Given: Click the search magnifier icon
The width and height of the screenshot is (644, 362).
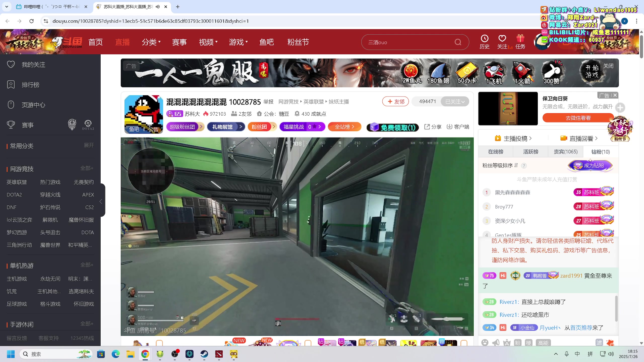Looking at the screenshot, I should click(458, 42).
